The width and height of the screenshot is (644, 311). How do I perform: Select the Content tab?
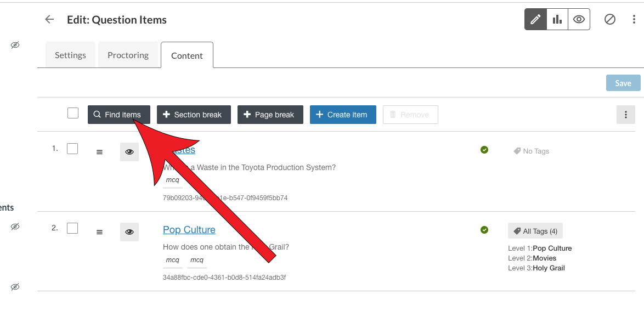click(187, 55)
